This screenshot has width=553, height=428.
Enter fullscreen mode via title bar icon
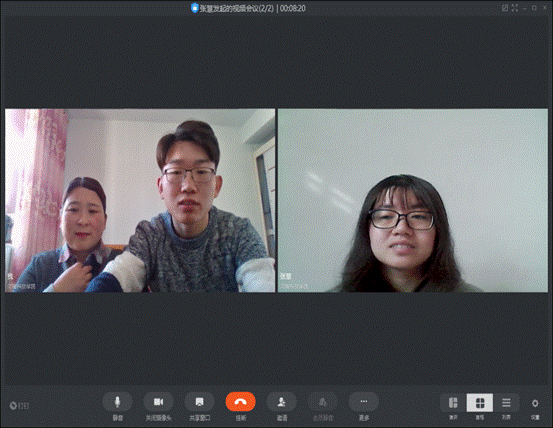pyautogui.click(x=515, y=8)
